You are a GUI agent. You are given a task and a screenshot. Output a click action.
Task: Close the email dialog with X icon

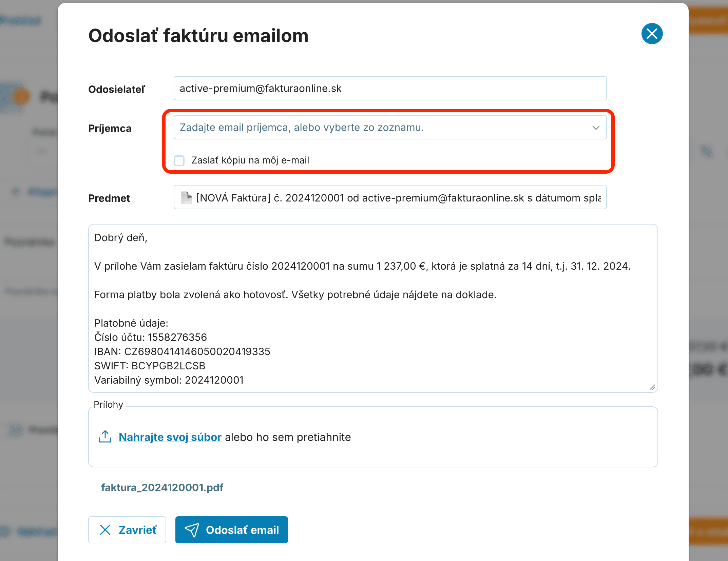tap(652, 34)
